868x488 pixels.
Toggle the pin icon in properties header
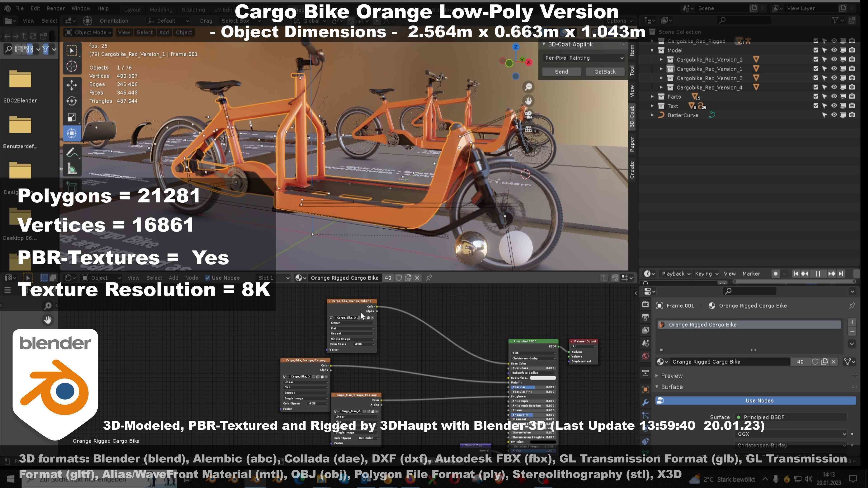coord(852,305)
